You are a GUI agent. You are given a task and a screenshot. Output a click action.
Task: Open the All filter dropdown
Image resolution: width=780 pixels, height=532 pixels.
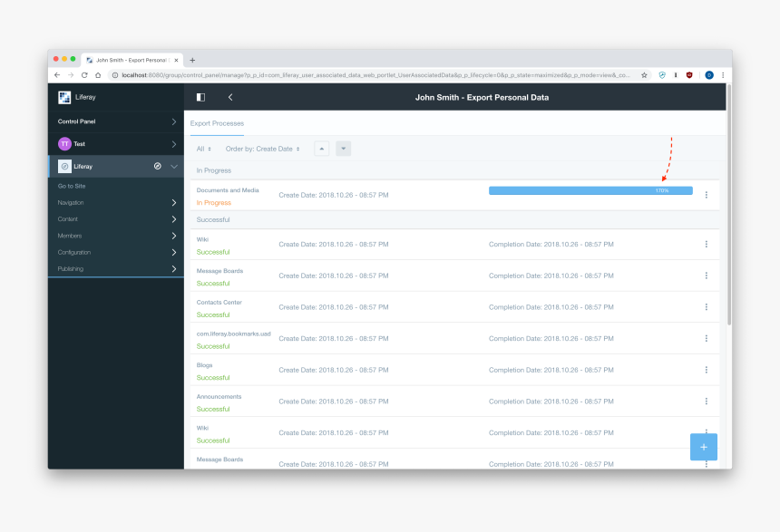click(x=204, y=149)
